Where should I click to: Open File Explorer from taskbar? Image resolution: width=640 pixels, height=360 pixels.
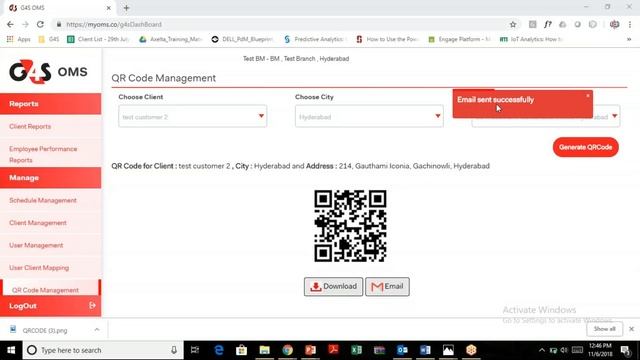click(264, 350)
